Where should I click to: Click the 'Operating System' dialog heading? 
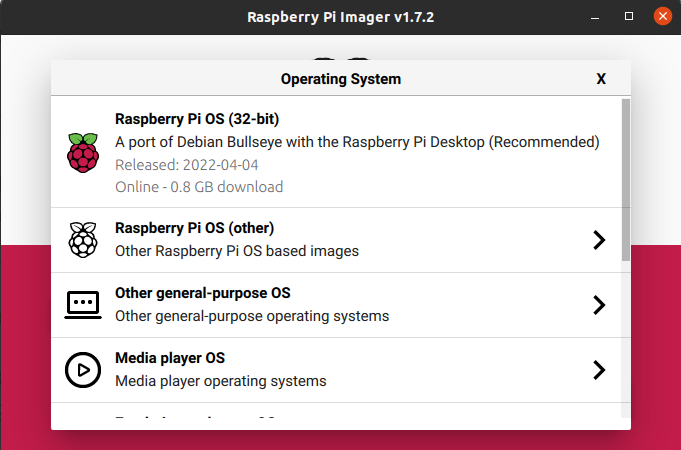pos(341,79)
